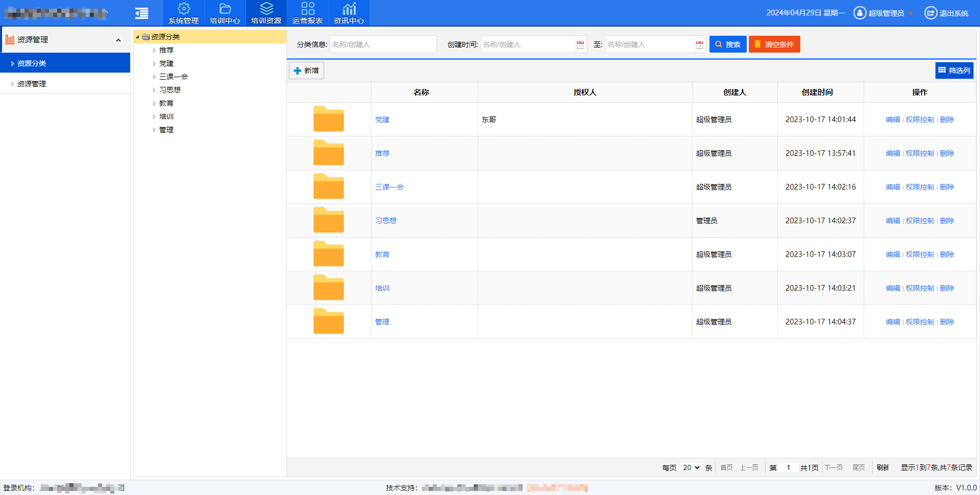
Task: Open 培训中心 folder icon tab
Action: (225, 13)
